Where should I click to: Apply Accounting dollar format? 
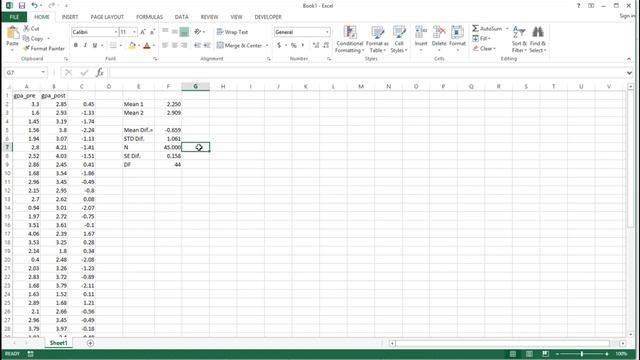click(x=279, y=45)
